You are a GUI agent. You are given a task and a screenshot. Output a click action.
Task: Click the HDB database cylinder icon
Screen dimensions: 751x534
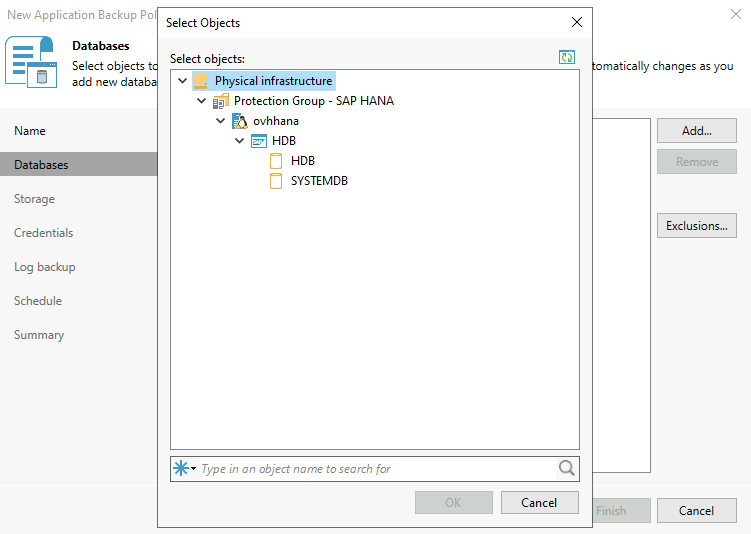[277, 161]
